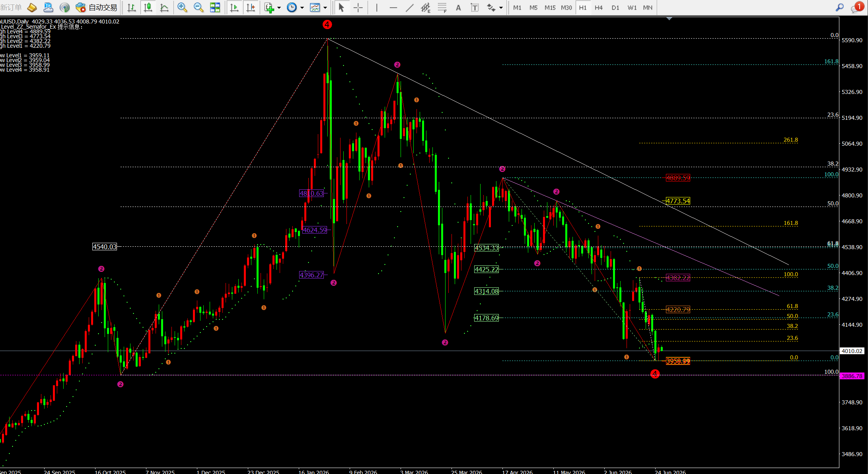
Task: Click the green 4314.08 price label
Action: pyautogui.click(x=487, y=291)
